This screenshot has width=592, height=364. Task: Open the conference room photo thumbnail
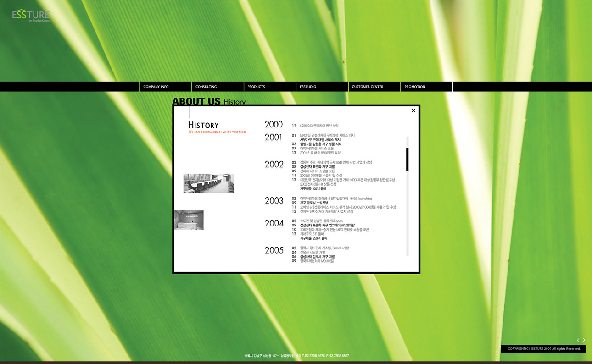209,183
